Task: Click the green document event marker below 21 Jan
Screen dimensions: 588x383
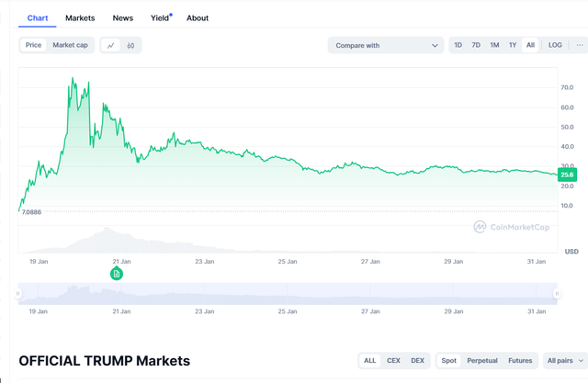Action: (x=117, y=274)
